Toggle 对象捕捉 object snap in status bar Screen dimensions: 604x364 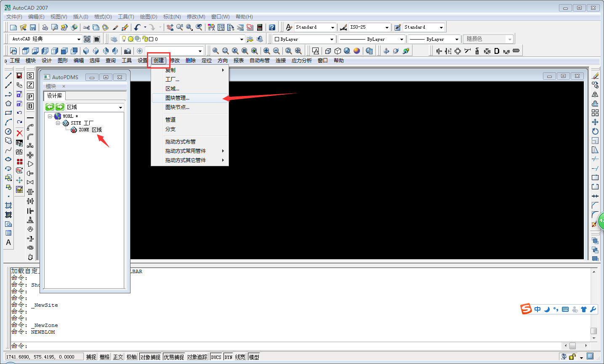150,357
